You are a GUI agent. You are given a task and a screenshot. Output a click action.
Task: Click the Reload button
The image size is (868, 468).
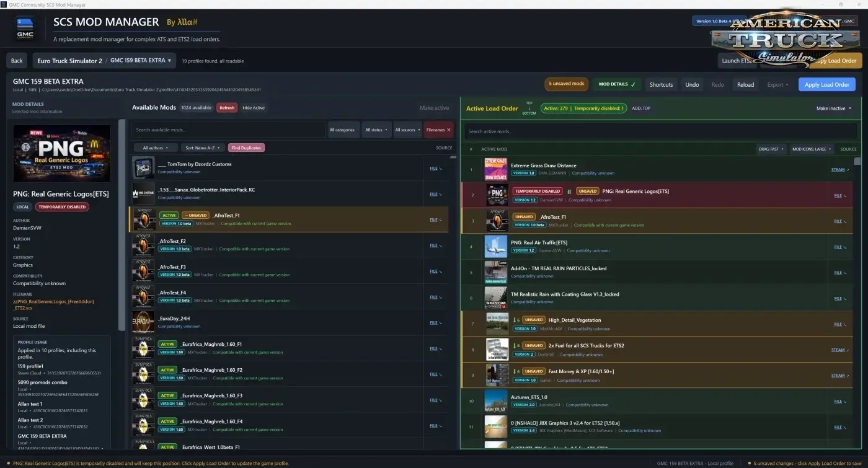click(745, 84)
